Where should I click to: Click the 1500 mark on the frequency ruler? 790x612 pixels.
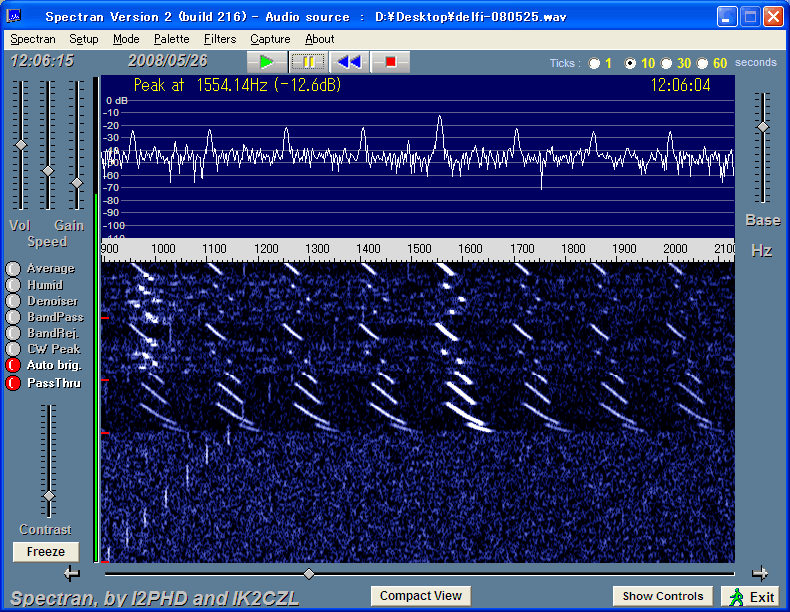(419, 249)
